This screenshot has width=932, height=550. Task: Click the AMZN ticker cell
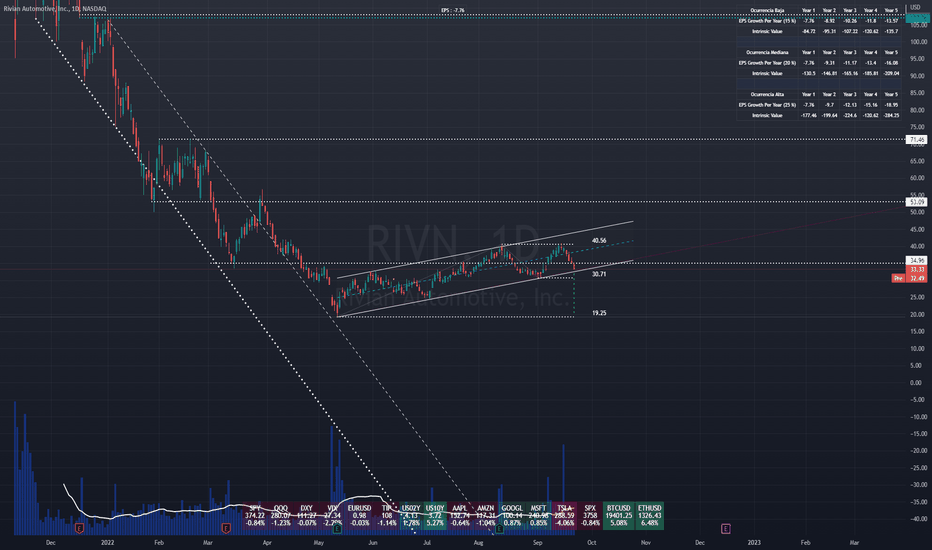click(486, 516)
